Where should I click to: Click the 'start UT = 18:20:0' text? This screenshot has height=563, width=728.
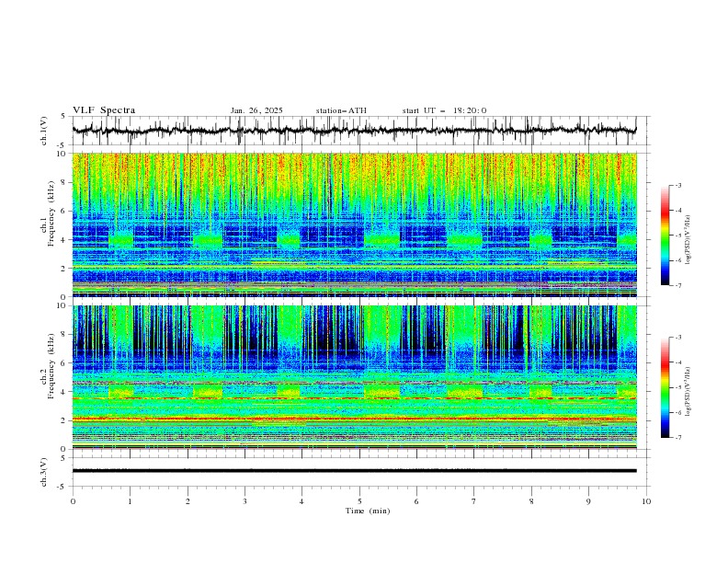pyautogui.click(x=444, y=110)
